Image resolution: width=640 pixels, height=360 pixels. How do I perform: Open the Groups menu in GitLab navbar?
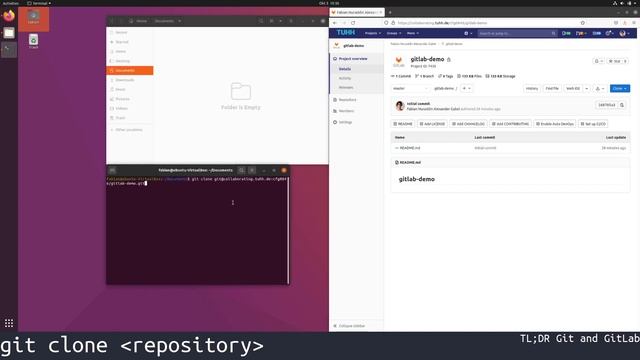tap(394, 33)
